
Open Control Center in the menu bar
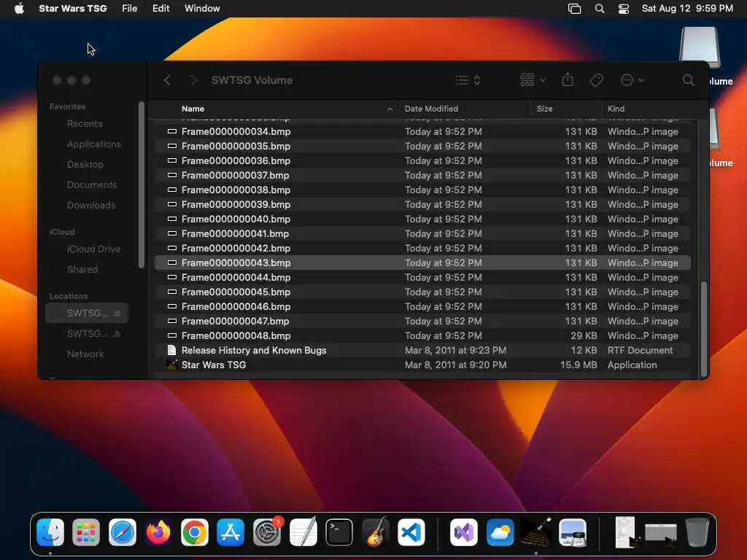[x=624, y=9]
